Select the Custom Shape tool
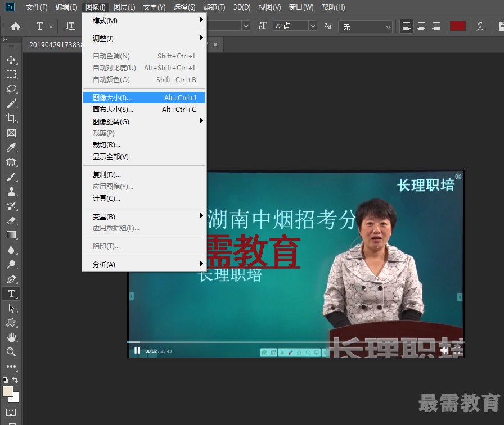504x425 pixels. (11, 323)
